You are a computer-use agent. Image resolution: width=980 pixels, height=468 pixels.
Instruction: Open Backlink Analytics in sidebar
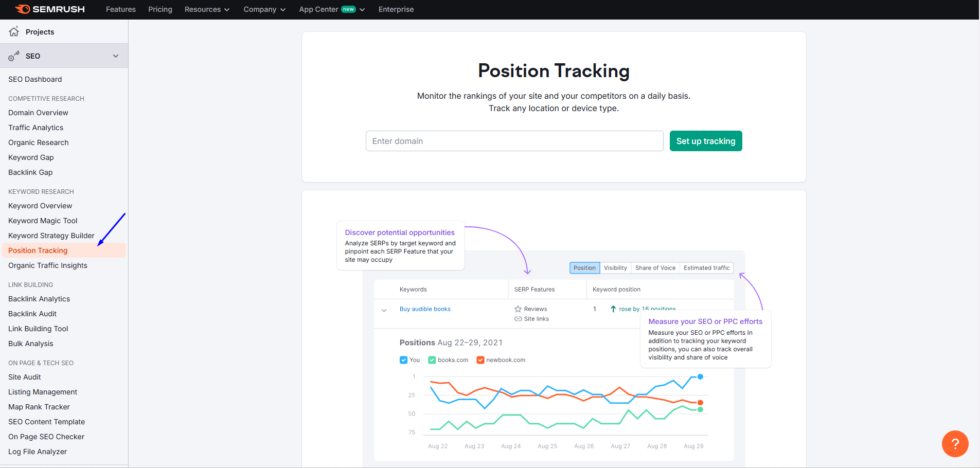tap(39, 299)
